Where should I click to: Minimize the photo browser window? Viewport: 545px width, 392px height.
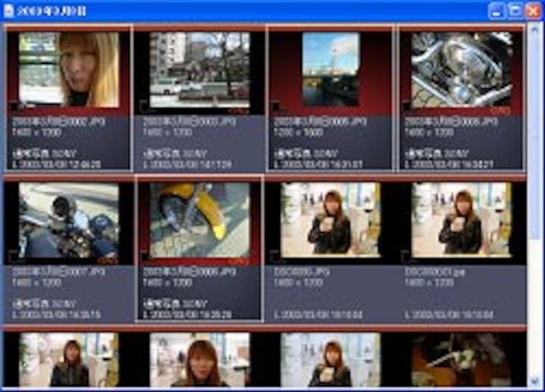(x=497, y=11)
